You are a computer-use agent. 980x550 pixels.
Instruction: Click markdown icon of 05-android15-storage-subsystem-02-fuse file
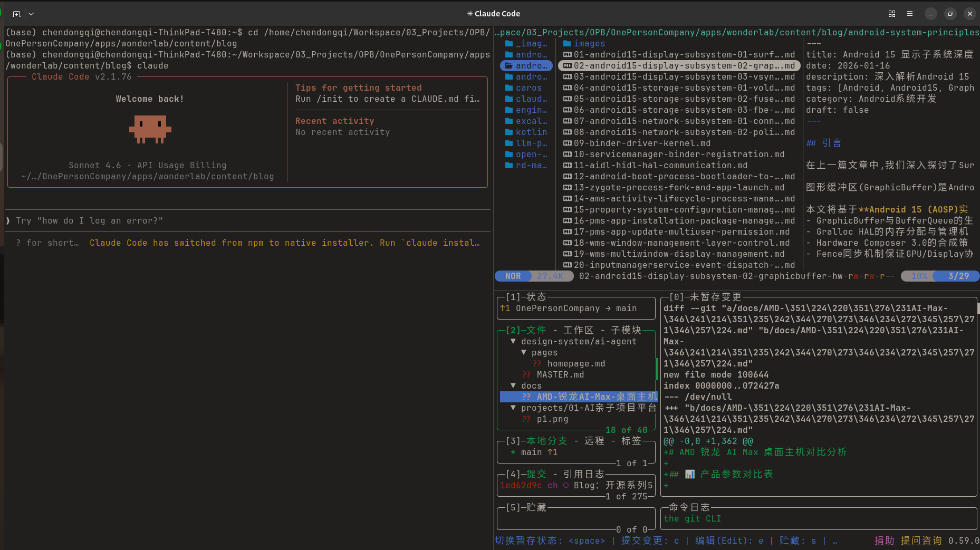[567, 99]
